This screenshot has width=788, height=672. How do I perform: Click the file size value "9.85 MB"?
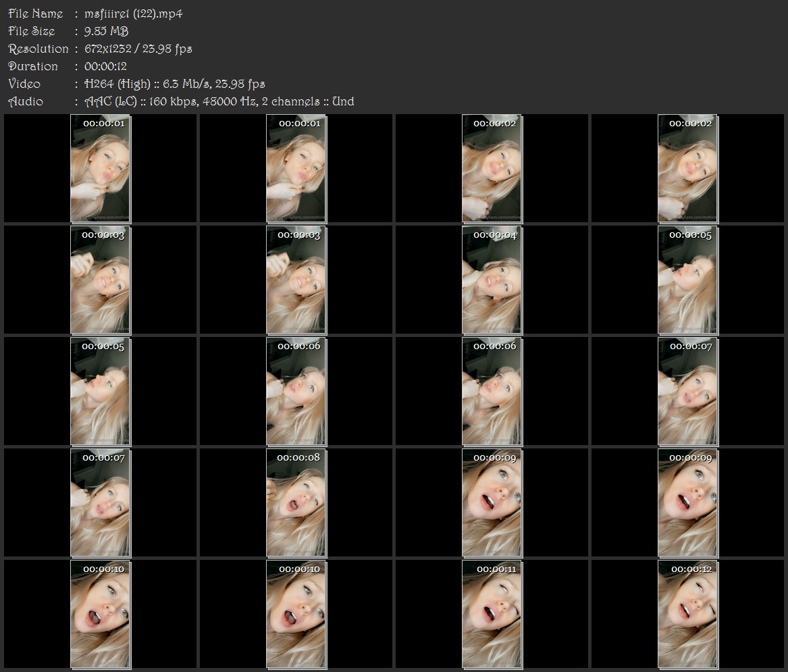click(106, 31)
